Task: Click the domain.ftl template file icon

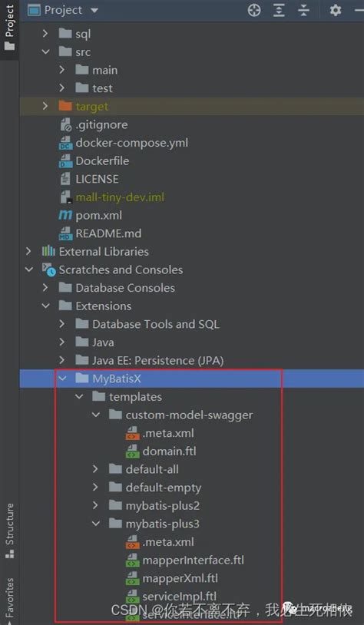Action: coord(132,451)
